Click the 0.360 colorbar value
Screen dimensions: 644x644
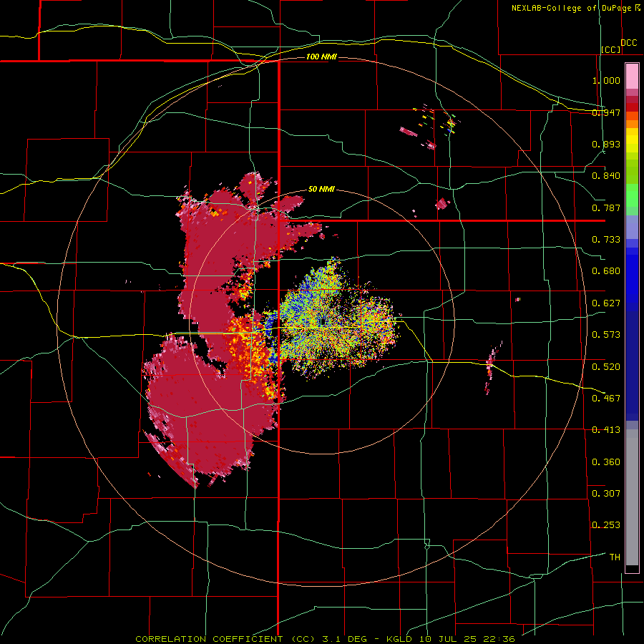click(606, 462)
